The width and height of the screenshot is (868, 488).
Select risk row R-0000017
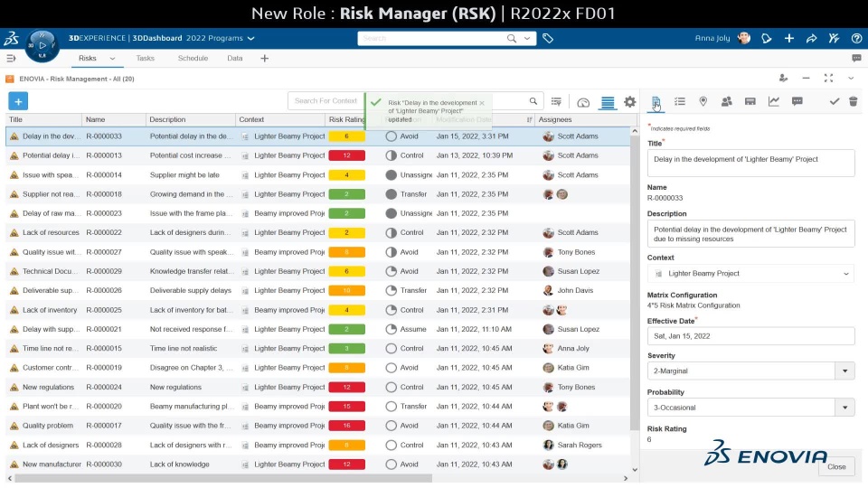pyautogui.click(x=317, y=426)
